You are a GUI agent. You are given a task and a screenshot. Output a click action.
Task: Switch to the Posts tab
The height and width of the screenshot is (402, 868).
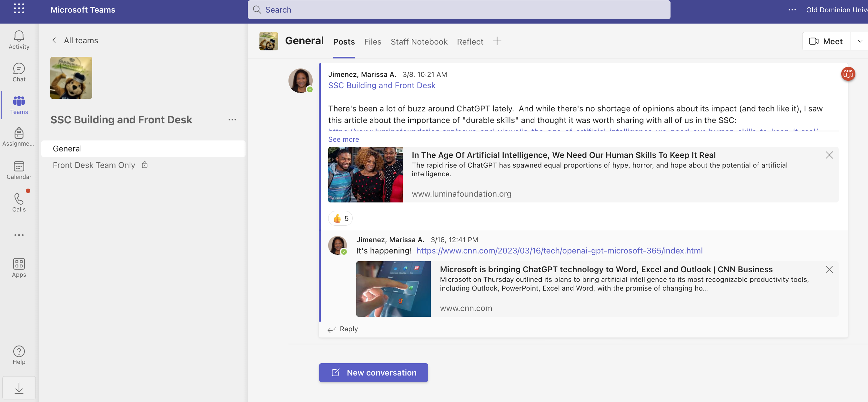pyautogui.click(x=344, y=41)
